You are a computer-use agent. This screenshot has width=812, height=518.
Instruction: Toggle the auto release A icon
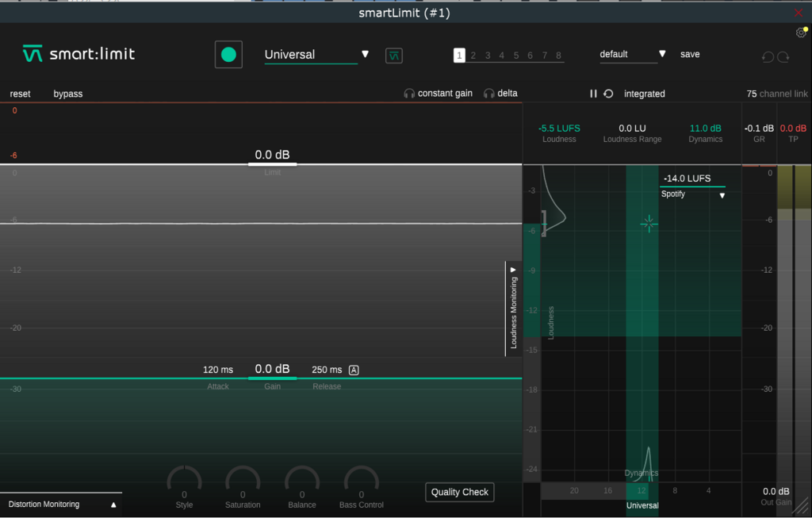(x=354, y=370)
